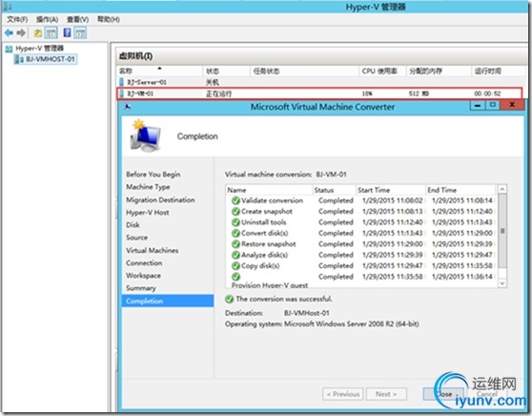Sort by CPU 使用率 column header
Image resolution: width=532 pixels, height=416 pixels.
(382, 71)
